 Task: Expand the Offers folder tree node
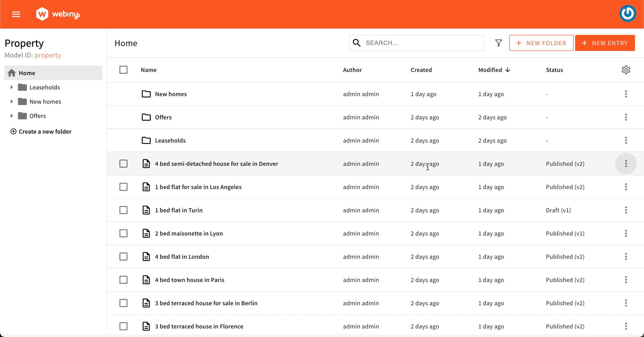tap(12, 116)
